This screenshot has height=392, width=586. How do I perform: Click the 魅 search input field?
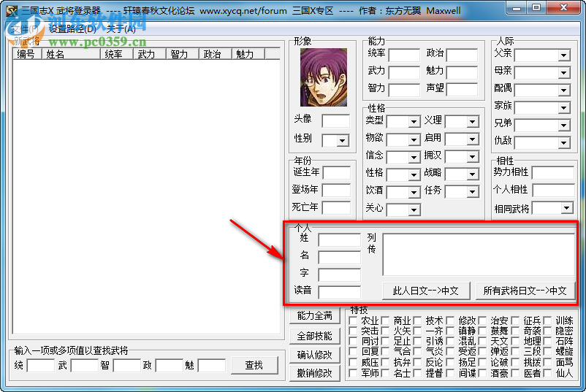pos(211,366)
